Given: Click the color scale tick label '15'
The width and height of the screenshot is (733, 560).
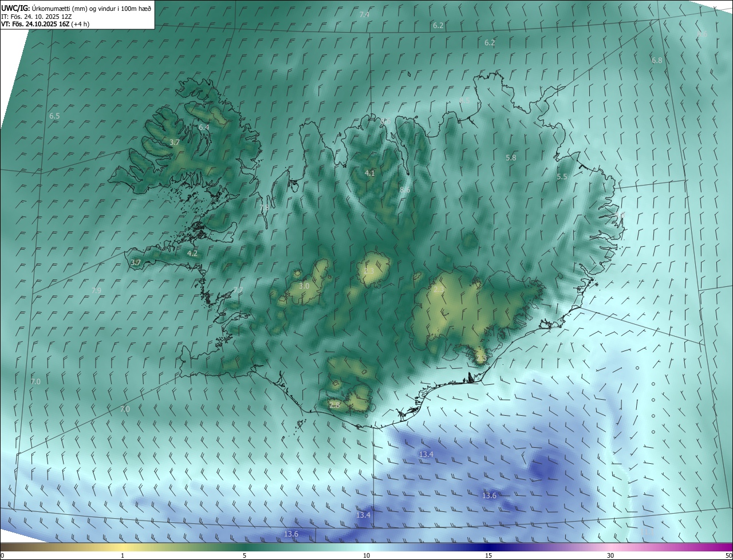Looking at the screenshot, I should click(488, 555).
